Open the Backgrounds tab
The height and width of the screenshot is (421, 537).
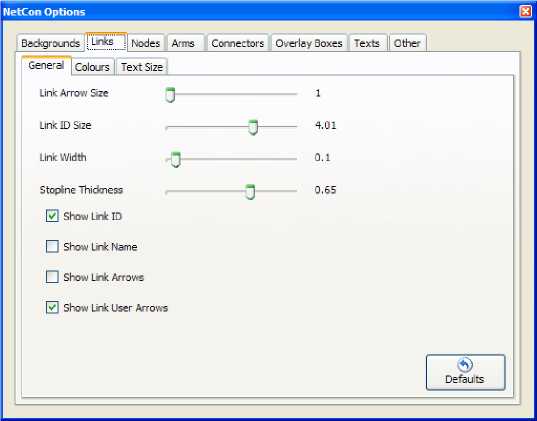(50, 43)
